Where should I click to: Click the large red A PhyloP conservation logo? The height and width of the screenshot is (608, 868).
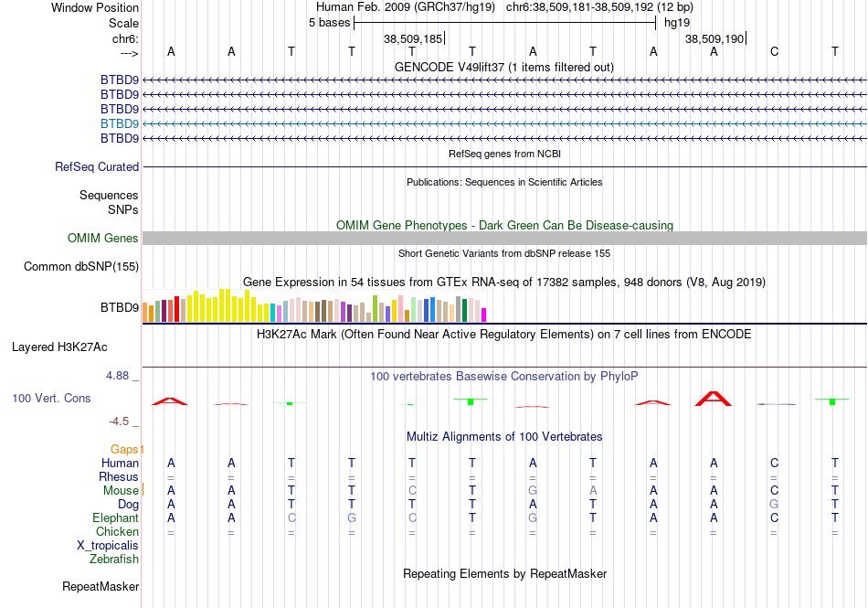714,399
